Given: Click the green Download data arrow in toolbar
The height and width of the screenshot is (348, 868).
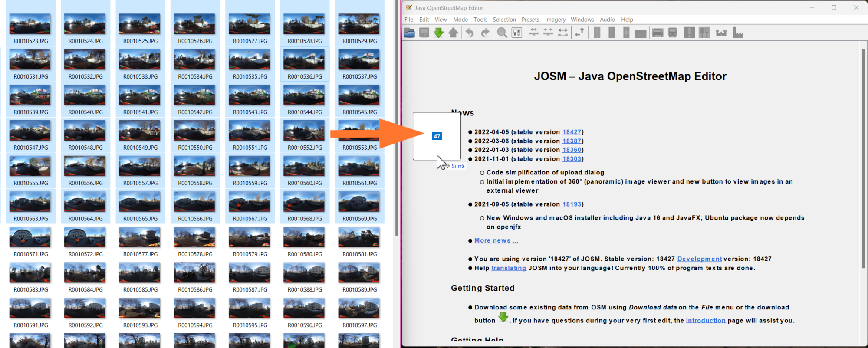Looking at the screenshot, I should [439, 33].
